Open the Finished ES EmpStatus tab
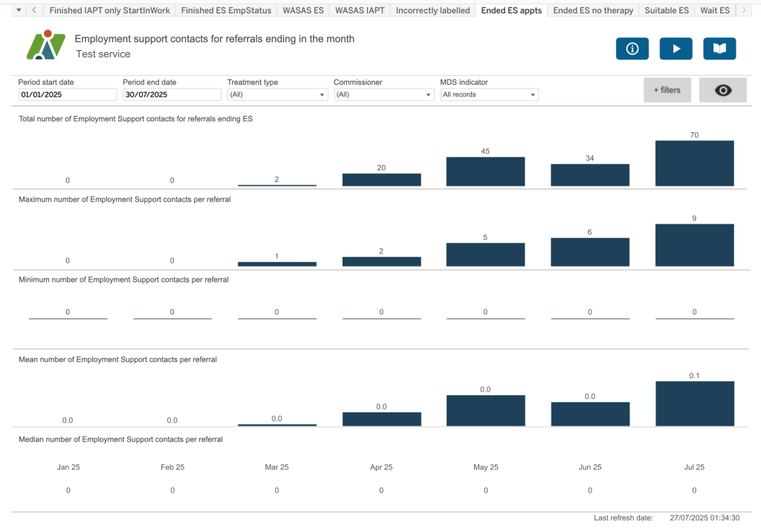The width and height of the screenshot is (761, 532). 226,10
